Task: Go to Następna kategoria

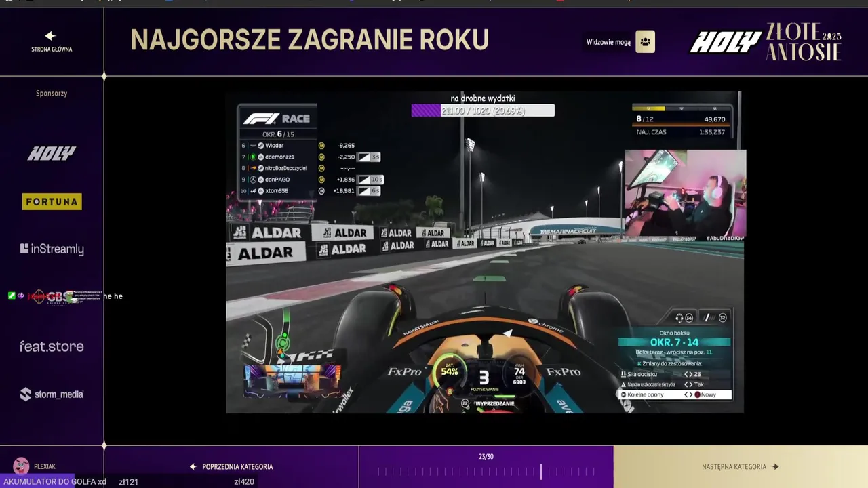Action: pyautogui.click(x=741, y=466)
